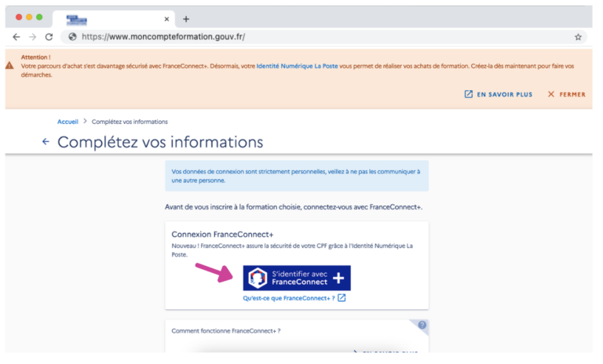Viewport: 603px width, 364px height.
Task: Open the Identité Numérique La Poste link
Action: click(297, 66)
